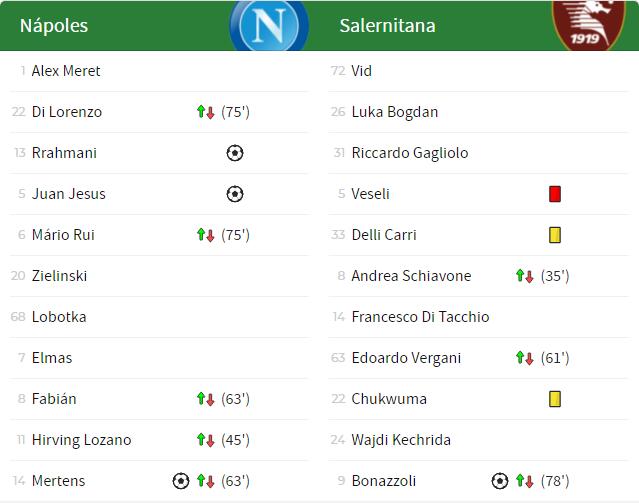Image resolution: width=639 pixels, height=503 pixels.
Task: Click the Salernitana 1919 club crest
Action: 588,25
